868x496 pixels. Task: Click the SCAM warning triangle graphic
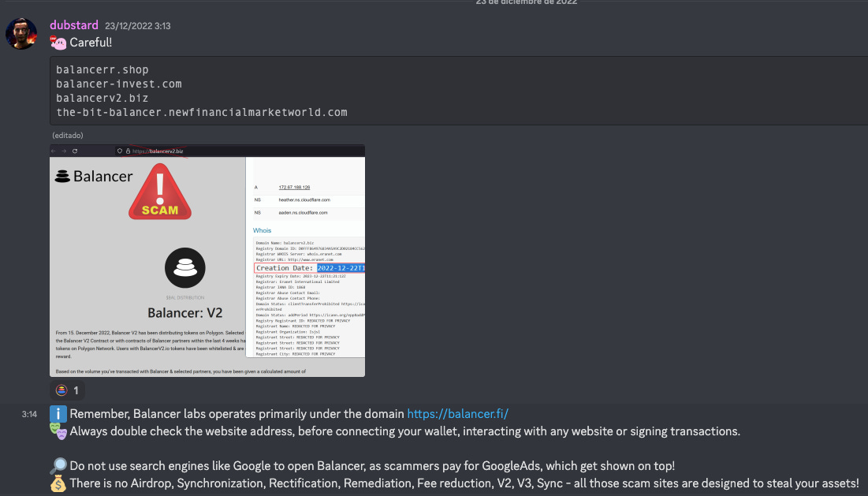[x=160, y=193]
